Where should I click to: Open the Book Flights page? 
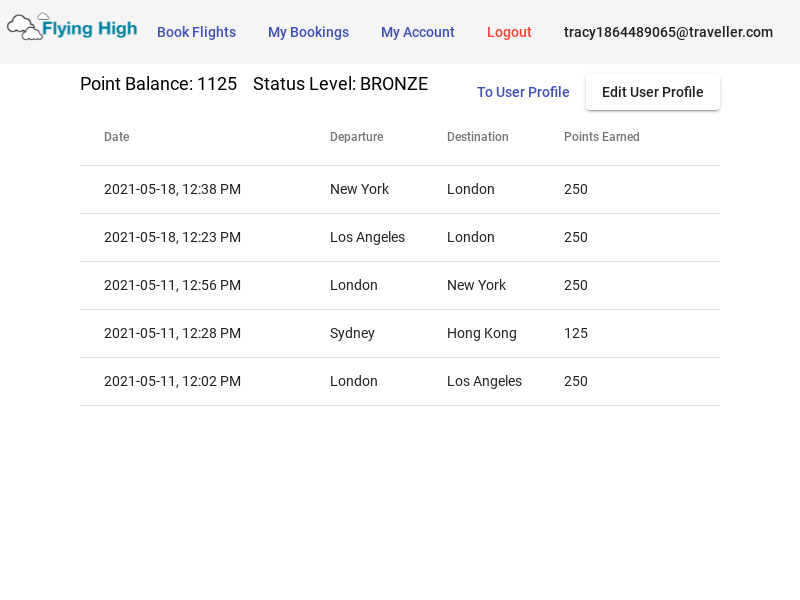tap(196, 32)
